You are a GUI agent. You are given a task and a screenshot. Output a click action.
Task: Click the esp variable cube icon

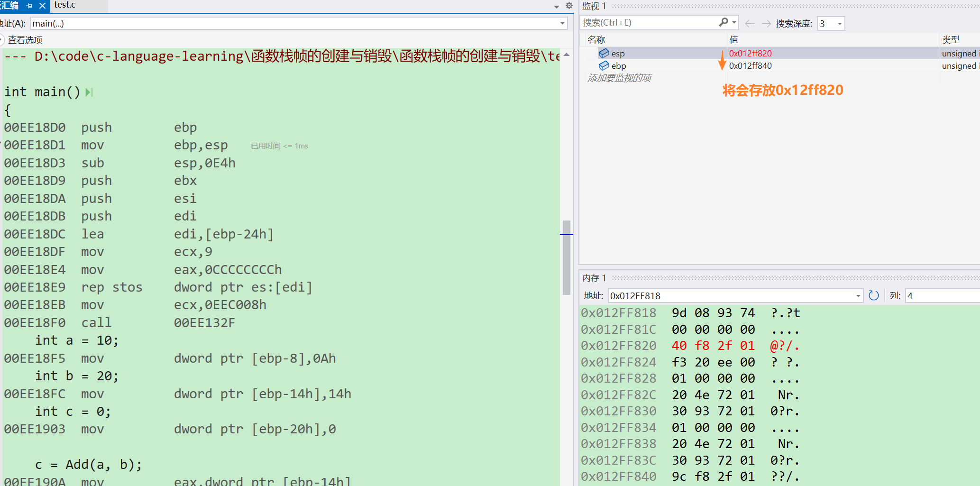(x=604, y=53)
